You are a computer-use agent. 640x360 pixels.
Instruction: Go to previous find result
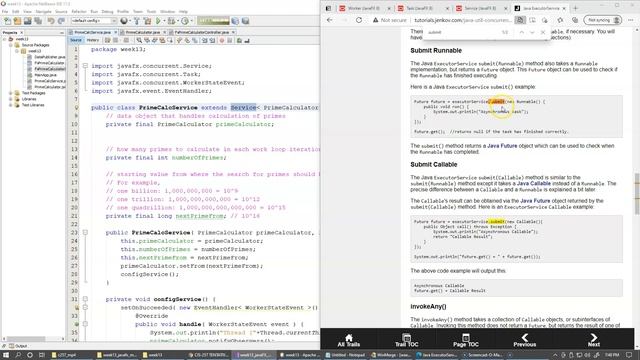tap(521, 32)
